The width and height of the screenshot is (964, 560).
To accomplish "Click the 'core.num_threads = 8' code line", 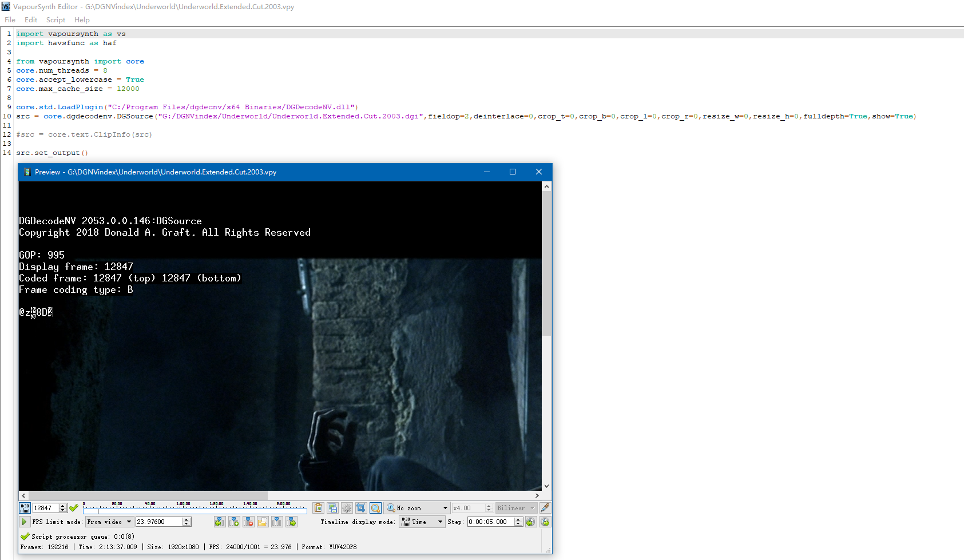I will [x=62, y=70].
